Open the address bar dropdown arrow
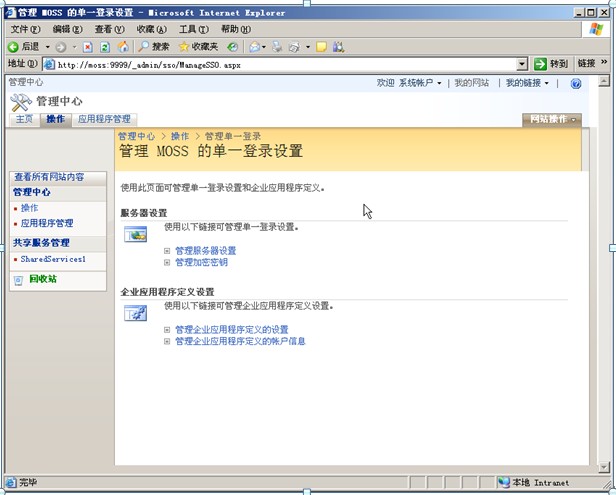 (x=521, y=64)
